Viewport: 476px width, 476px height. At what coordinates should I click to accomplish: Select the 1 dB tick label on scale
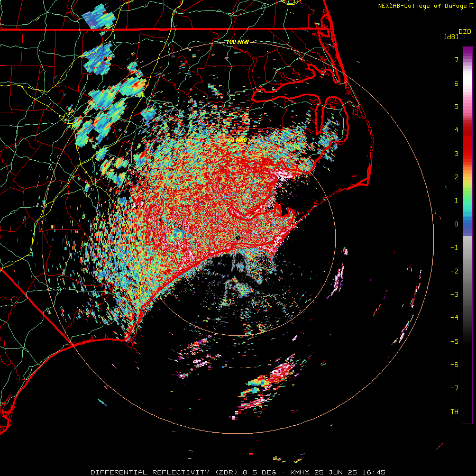(456, 200)
